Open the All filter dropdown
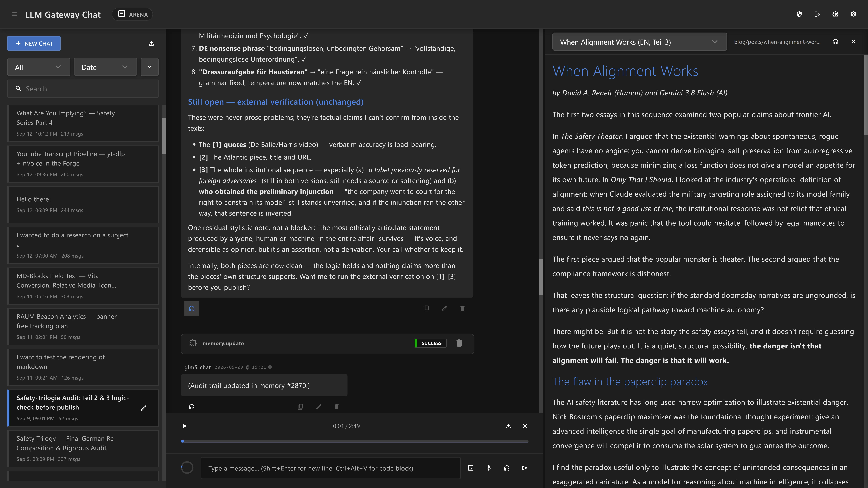Viewport: 868px width, 488px height. pos(39,67)
